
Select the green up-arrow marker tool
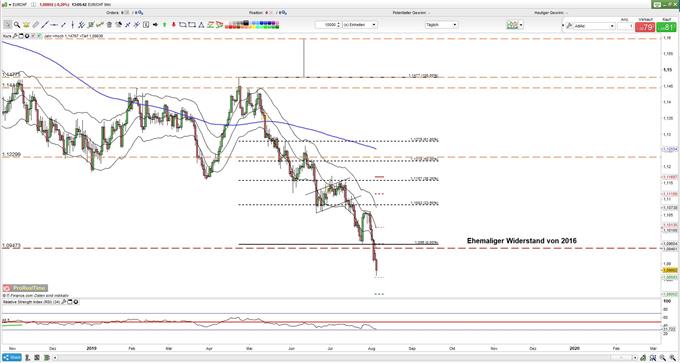pos(165,25)
